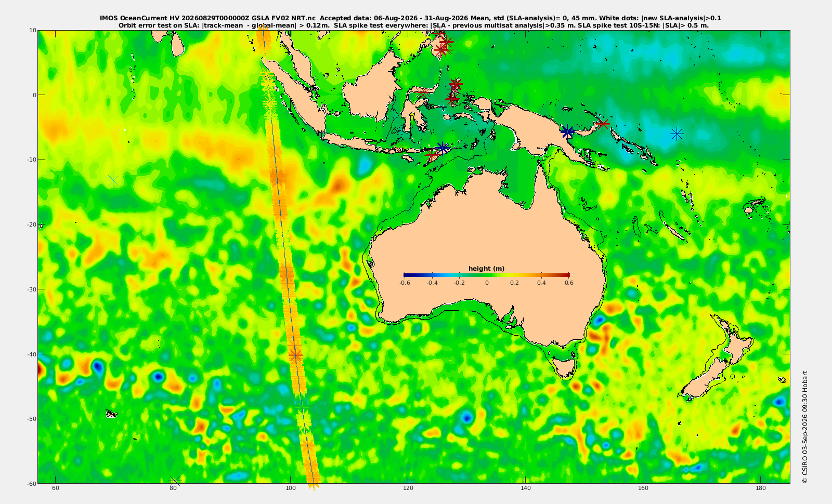Select the Sri Lanka landmass on the map
The image size is (832, 504).
click(177, 44)
